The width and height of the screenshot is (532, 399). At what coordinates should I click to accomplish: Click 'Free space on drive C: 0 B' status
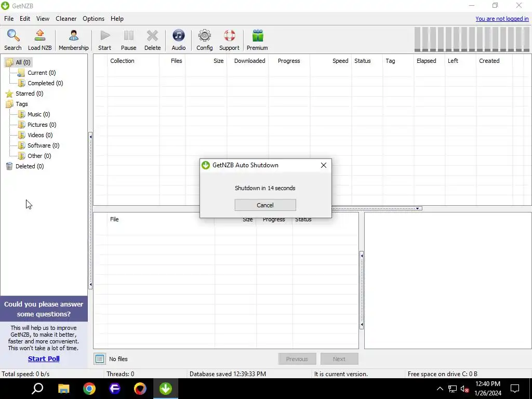443,374
